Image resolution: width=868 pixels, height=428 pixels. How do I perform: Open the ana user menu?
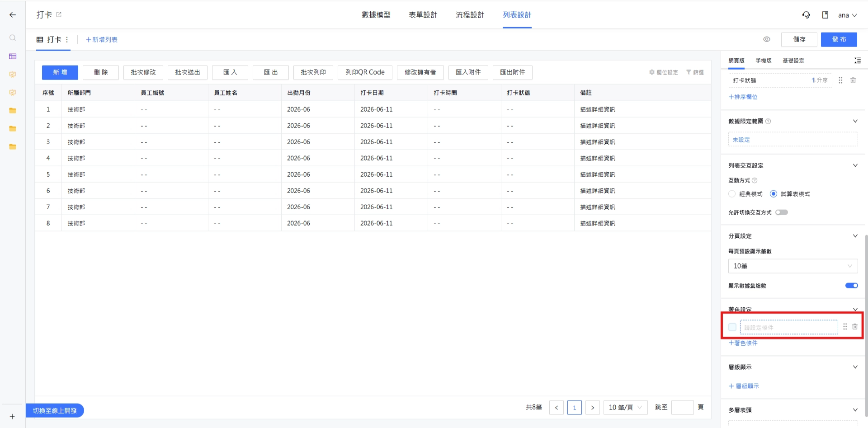(x=847, y=15)
